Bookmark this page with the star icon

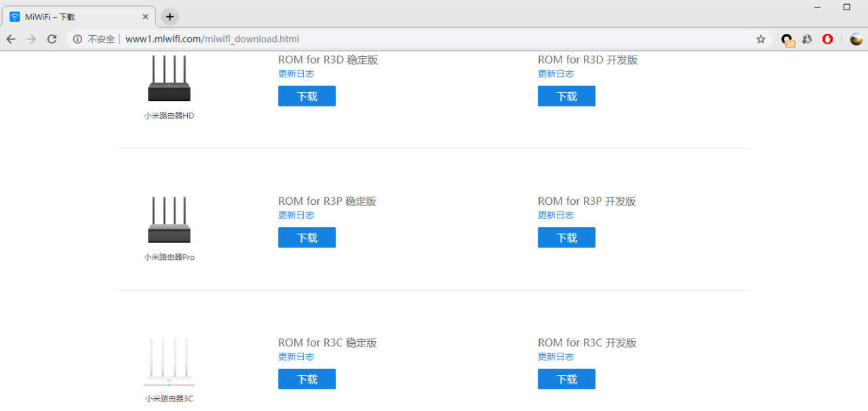pyautogui.click(x=761, y=39)
